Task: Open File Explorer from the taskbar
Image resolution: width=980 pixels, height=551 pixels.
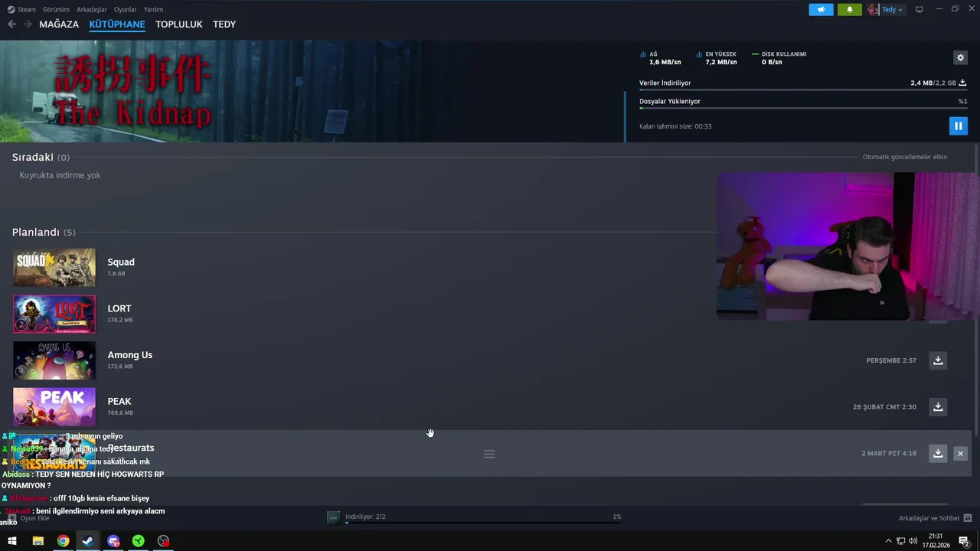Action: (x=38, y=541)
